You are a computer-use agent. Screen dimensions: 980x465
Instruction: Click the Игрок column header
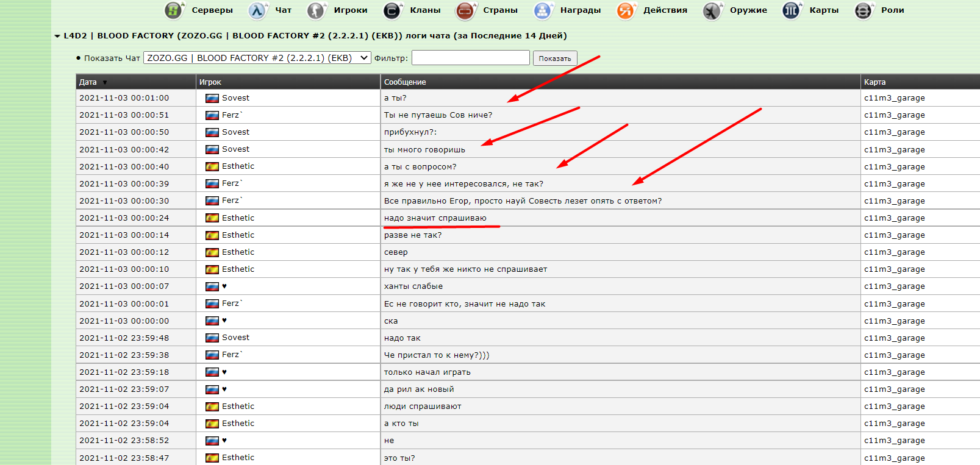(210, 82)
